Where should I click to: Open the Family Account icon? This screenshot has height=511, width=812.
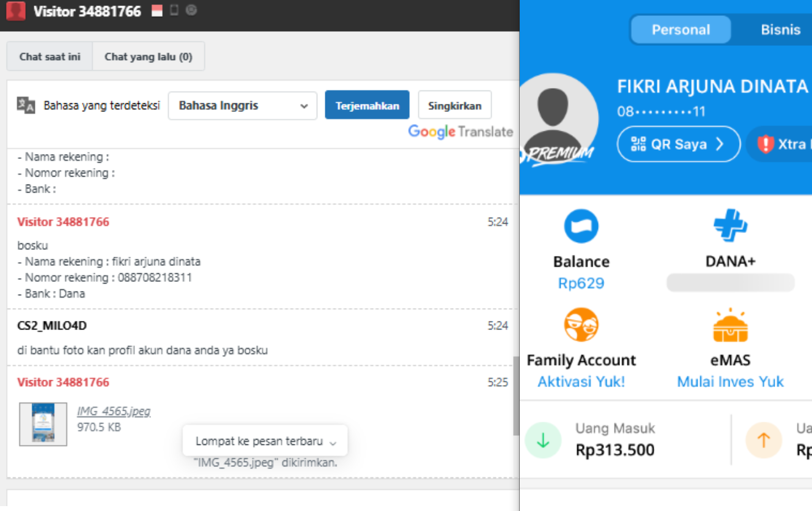(581, 325)
